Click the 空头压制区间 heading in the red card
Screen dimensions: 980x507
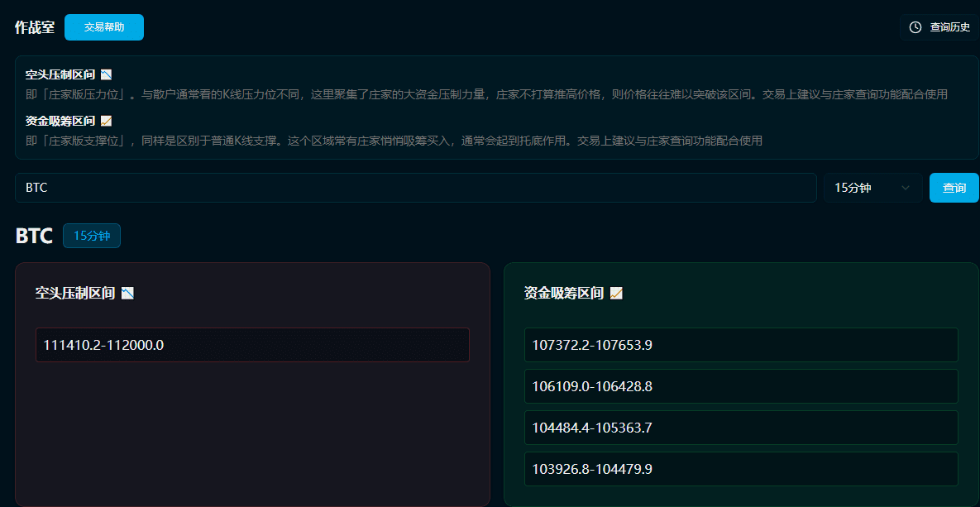click(x=75, y=293)
